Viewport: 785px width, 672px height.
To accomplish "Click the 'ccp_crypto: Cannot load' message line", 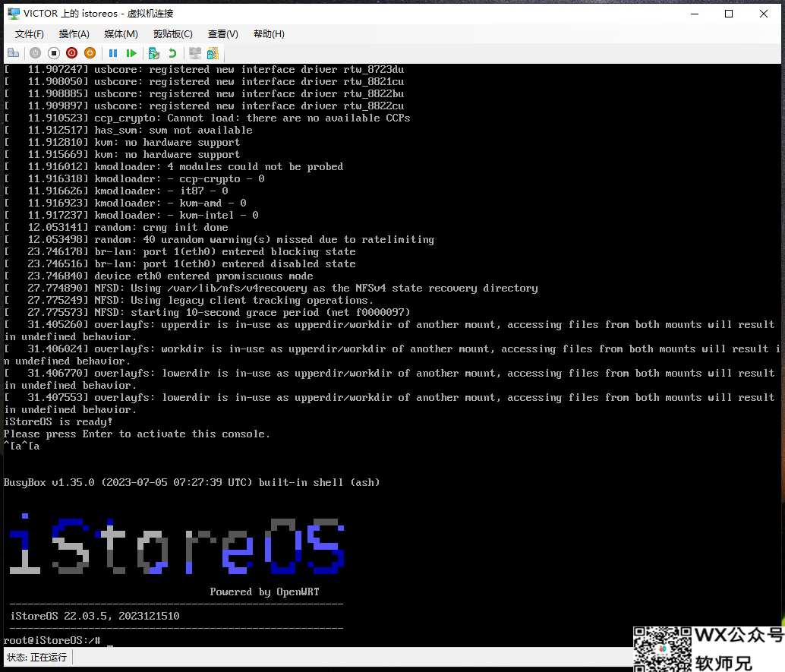I will click(x=206, y=118).
